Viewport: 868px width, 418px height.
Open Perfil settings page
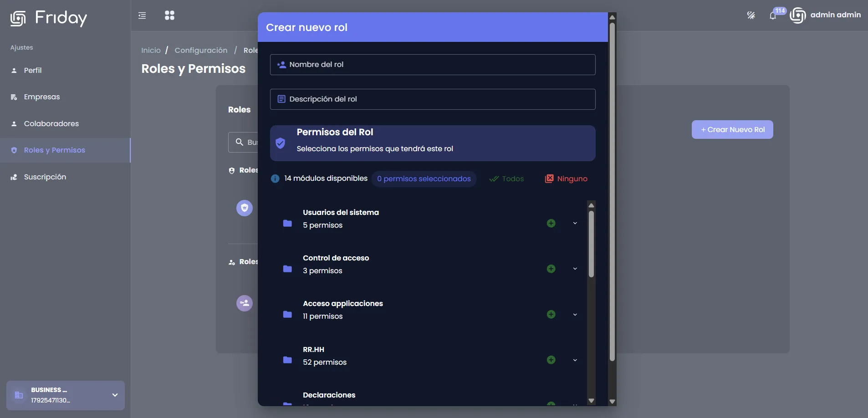pyautogui.click(x=65, y=71)
